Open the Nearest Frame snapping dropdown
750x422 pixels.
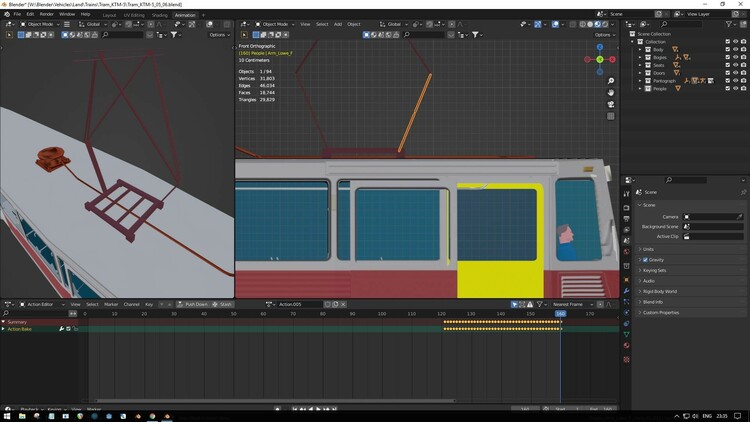pos(572,304)
